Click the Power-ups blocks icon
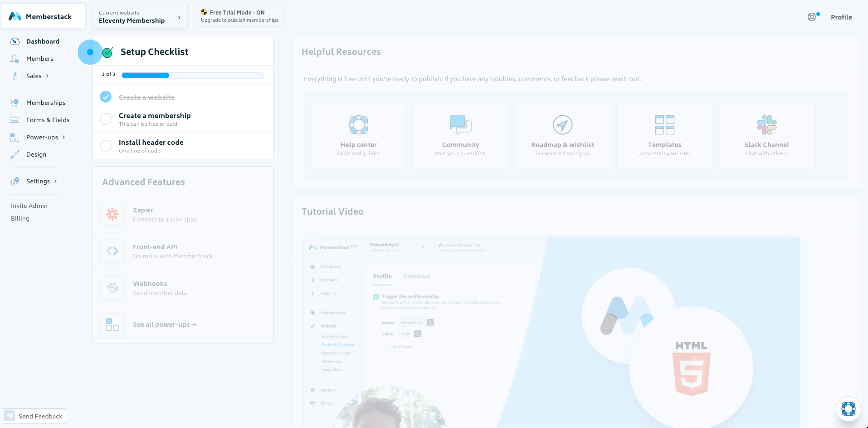 pyautogui.click(x=15, y=137)
